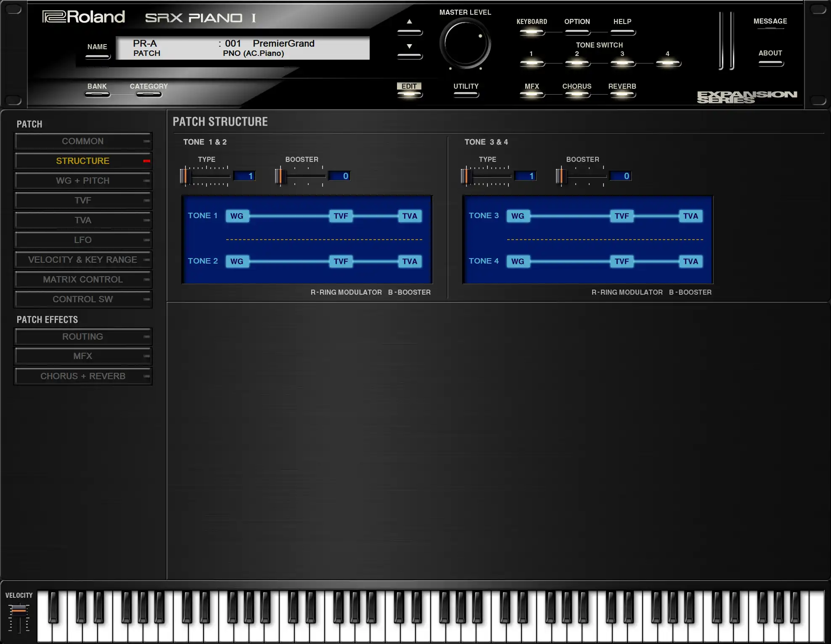Open the MATRIX CONTROL page
Image resolution: width=831 pixels, height=644 pixels.
point(83,280)
